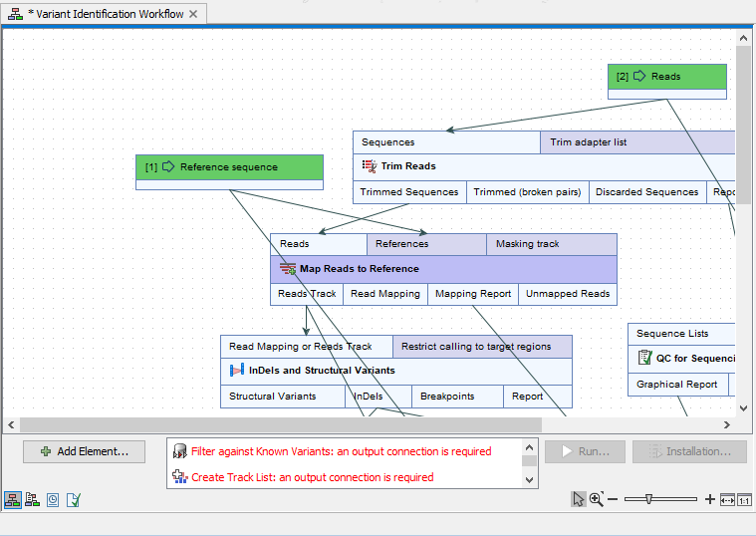This screenshot has height=536, width=756.
Task: Click the second workflow view icon at bottom left
Action: coord(33,500)
